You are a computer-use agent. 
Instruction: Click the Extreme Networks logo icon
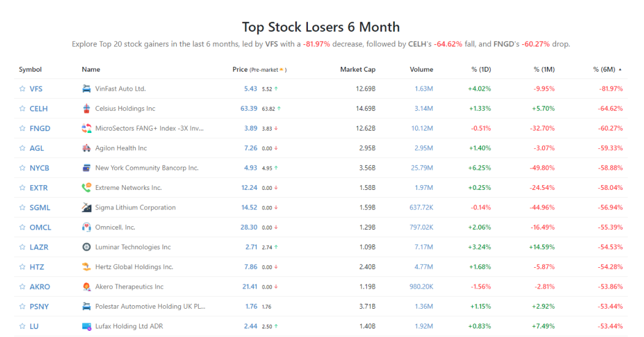(86, 187)
